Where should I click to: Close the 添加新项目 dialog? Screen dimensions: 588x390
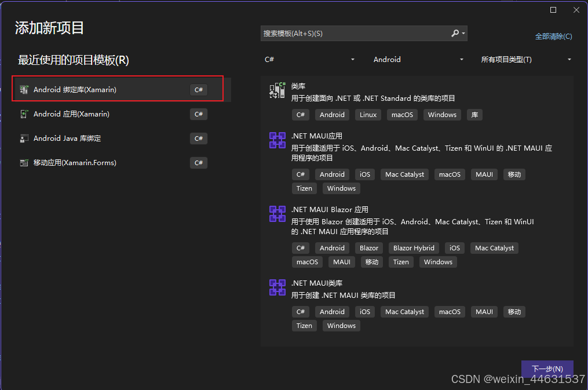[x=576, y=10]
